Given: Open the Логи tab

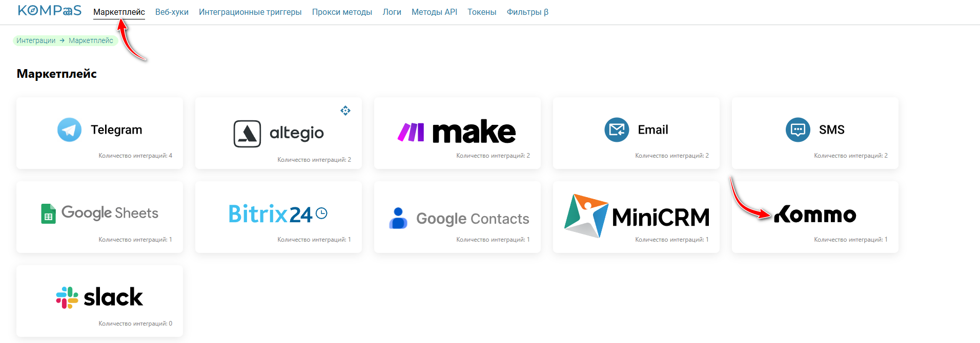Looking at the screenshot, I should 392,12.
